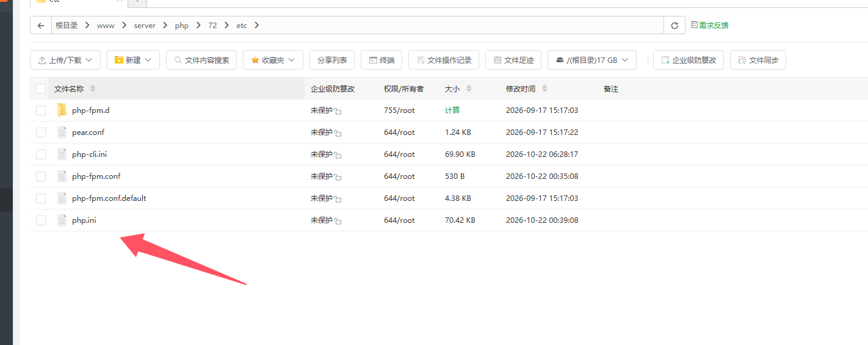
Task: Tick the select-all checkbox in header
Action: pyautogui.click(x=41, y=89)
